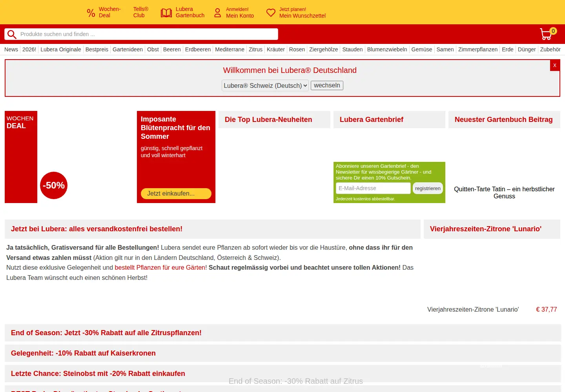Click the E-Mail-Adresse newsletter field

[x=373, y=188]
